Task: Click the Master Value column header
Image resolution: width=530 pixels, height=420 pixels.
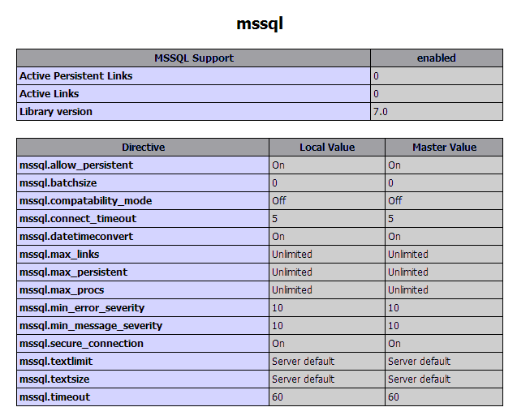Action: click(444, 148)
